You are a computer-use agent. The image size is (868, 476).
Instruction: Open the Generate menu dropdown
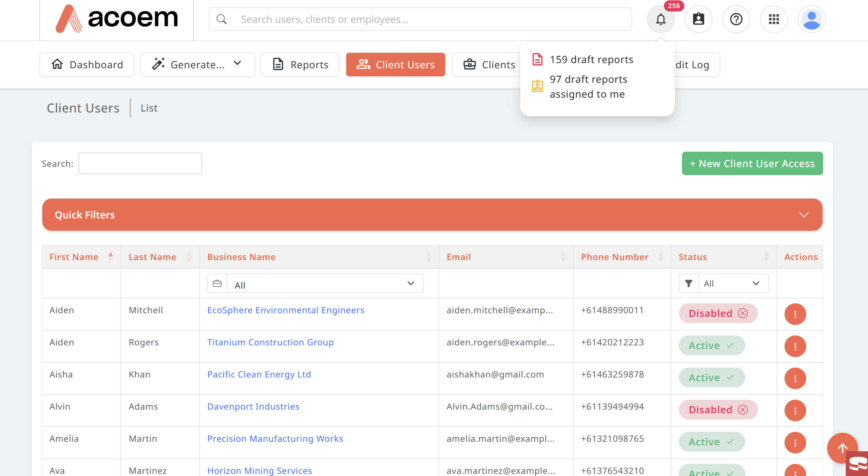pos(198,65)
